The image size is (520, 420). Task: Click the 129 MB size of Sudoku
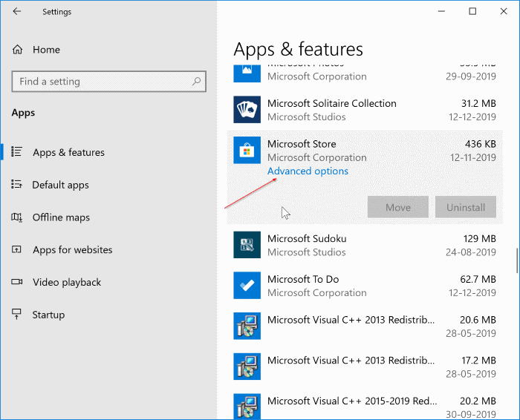point(480,239)
